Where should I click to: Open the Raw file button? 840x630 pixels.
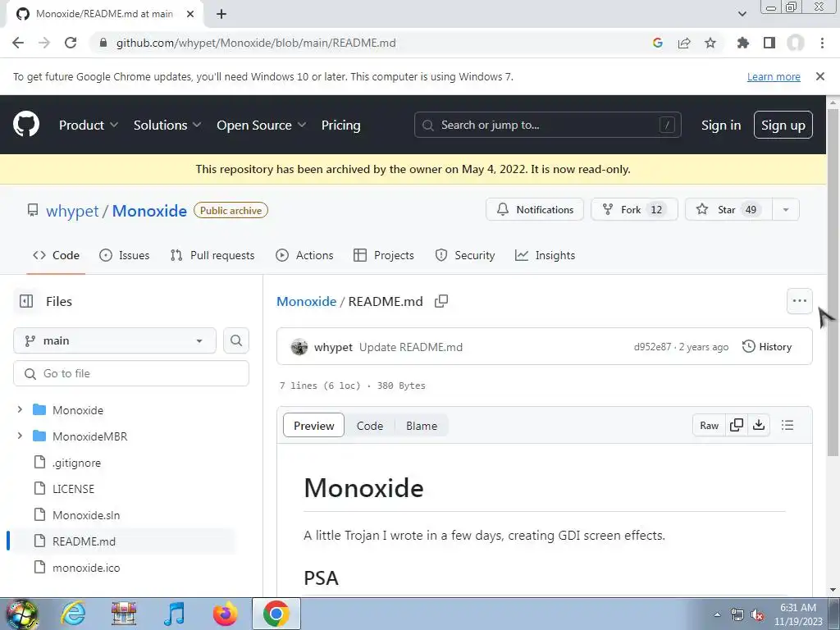710,426
